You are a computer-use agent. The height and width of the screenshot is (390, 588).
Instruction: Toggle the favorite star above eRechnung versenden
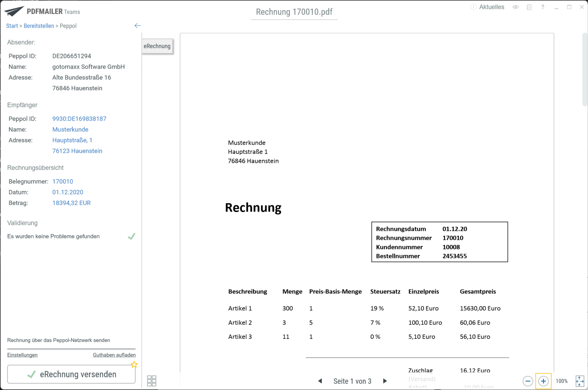pyautogui.click(x=134, y=364)
